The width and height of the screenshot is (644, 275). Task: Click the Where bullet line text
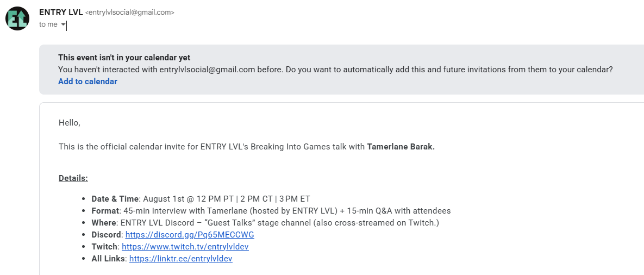[x=265, y=223]
